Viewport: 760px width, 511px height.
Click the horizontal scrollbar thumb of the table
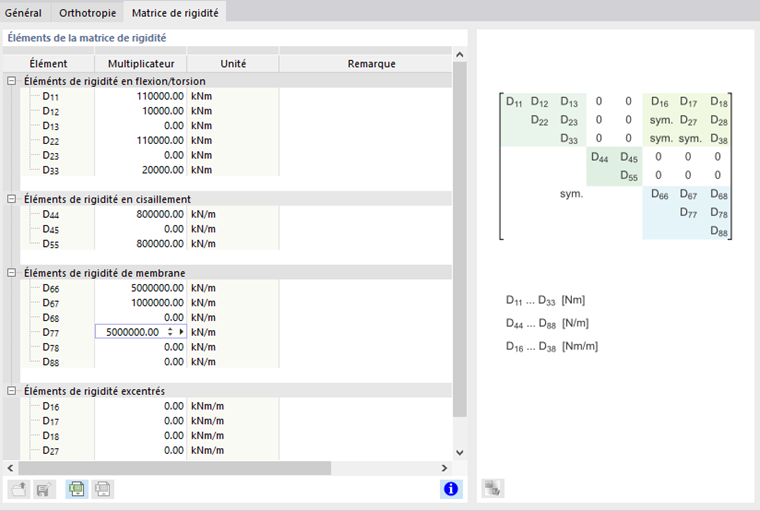(174, 468)
